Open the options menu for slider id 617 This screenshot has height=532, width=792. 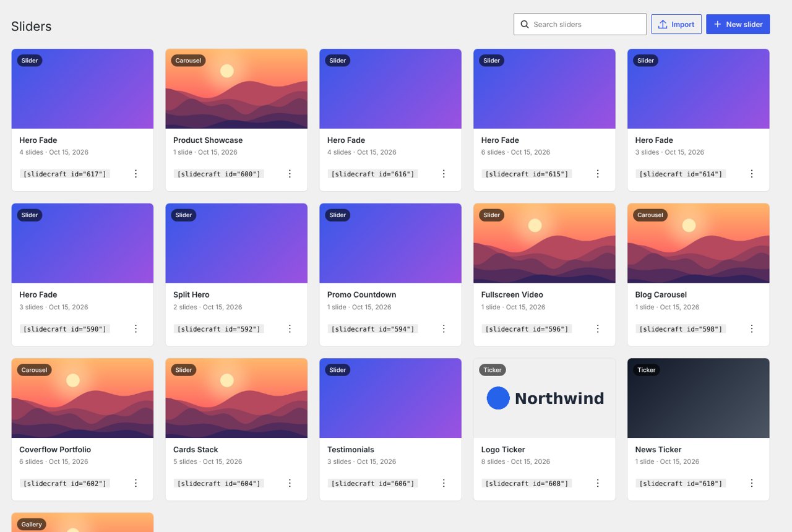(136, 174)
